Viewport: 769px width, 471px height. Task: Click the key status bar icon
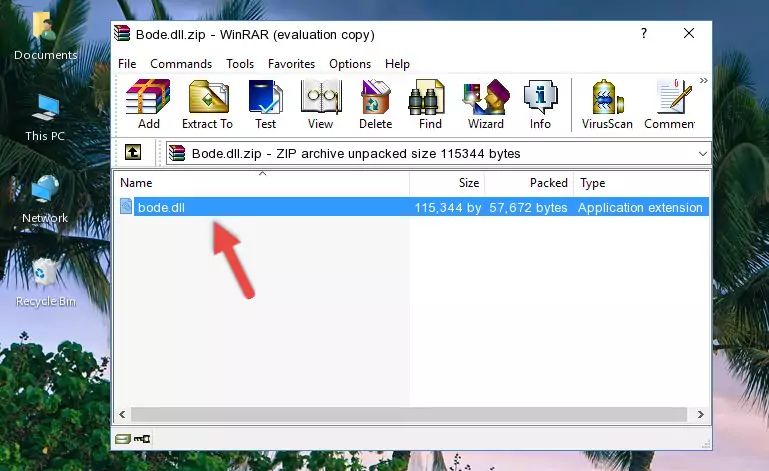142,439
